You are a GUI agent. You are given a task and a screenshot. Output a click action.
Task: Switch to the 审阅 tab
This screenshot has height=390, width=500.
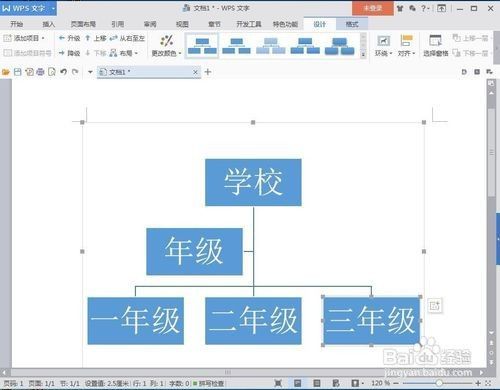150,24
